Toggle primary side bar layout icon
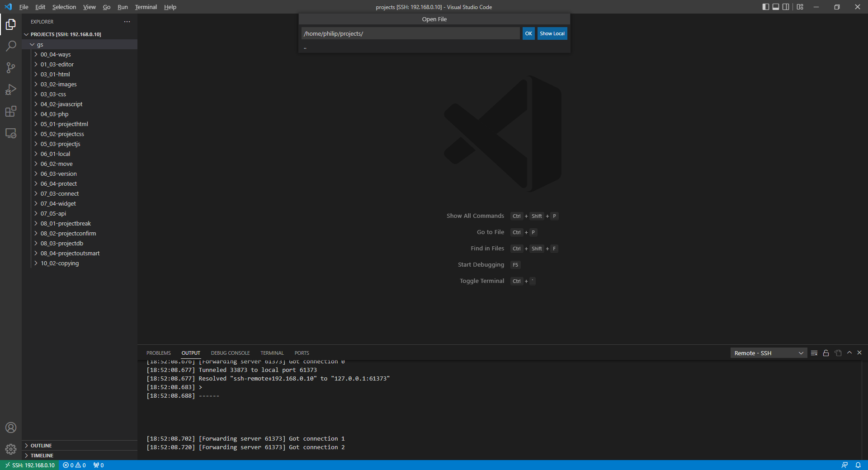Viewport: 868px width, 470px height. [765, 7]
